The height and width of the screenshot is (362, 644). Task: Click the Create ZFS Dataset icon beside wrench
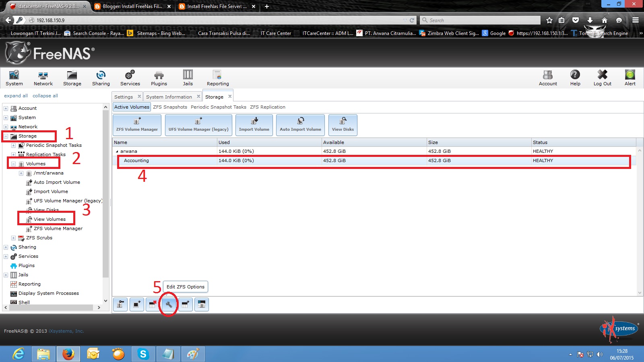(185, 304)
